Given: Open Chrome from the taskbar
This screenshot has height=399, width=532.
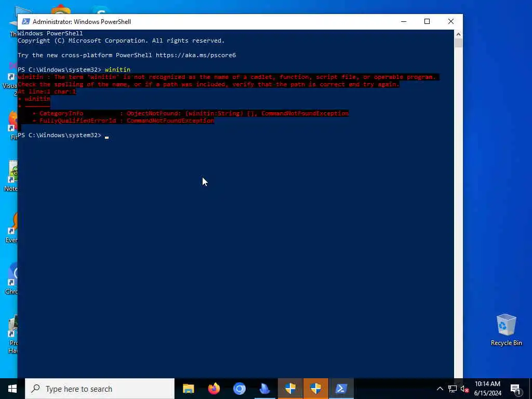Looking at the screenshot, I should [x=239, y=389].
